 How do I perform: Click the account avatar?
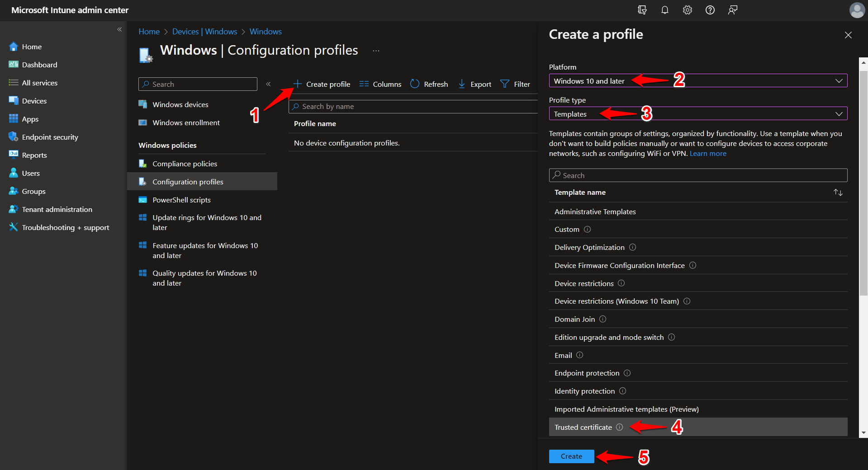[x=857, y=9]
